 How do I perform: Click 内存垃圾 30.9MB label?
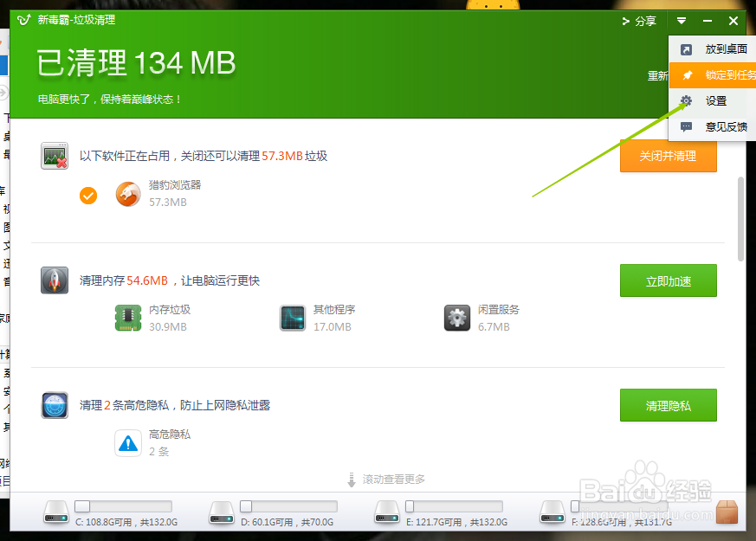pos(170,318)
